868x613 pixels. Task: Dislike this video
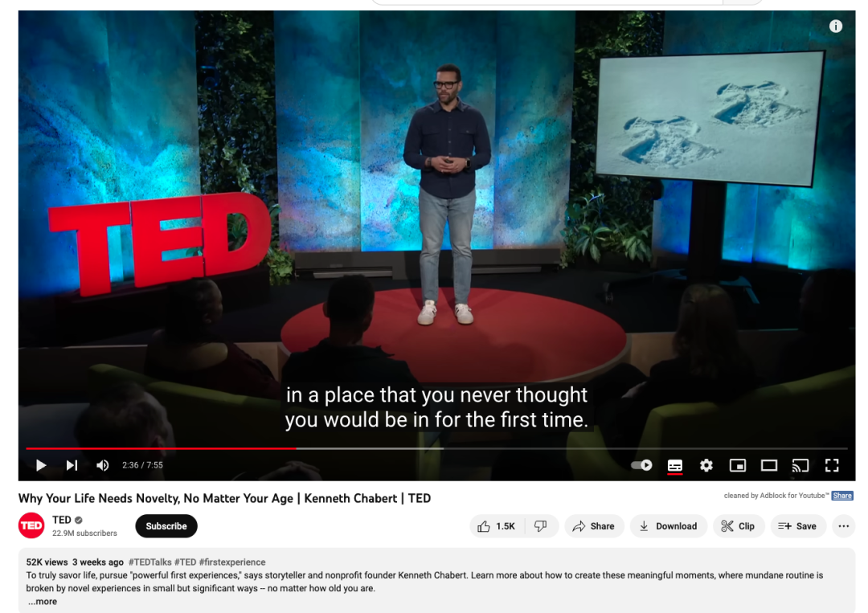point(541,526)
